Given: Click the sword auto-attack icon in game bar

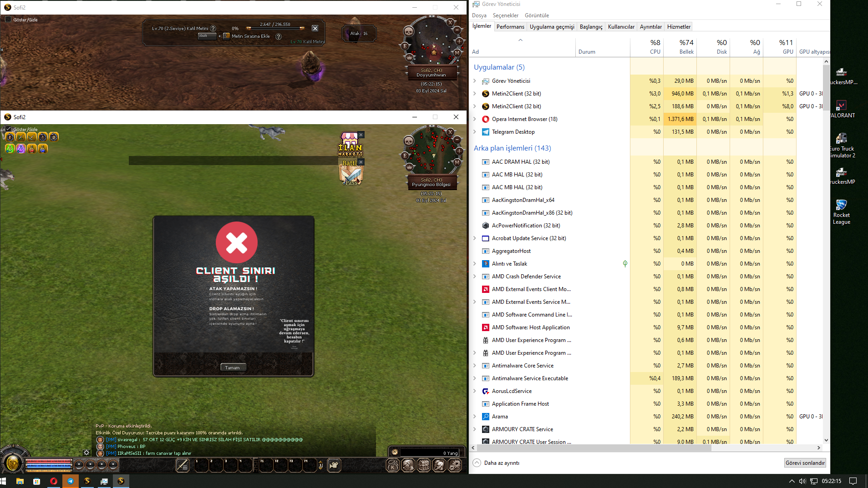Looking at the screenshot, I should (x=183, y=465).
